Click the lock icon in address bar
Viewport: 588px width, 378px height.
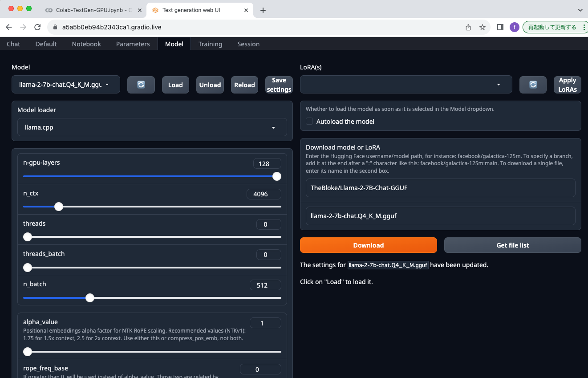click(x=55, y=27)
